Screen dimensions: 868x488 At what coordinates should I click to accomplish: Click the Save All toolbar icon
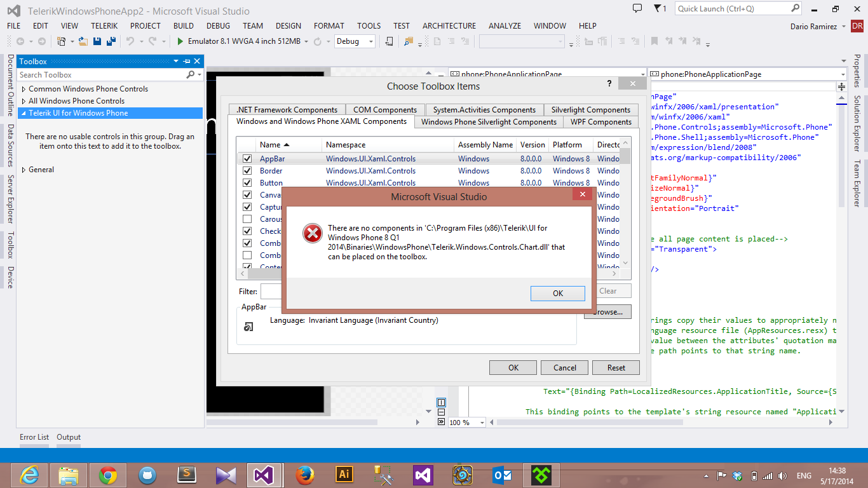(110, 41)
